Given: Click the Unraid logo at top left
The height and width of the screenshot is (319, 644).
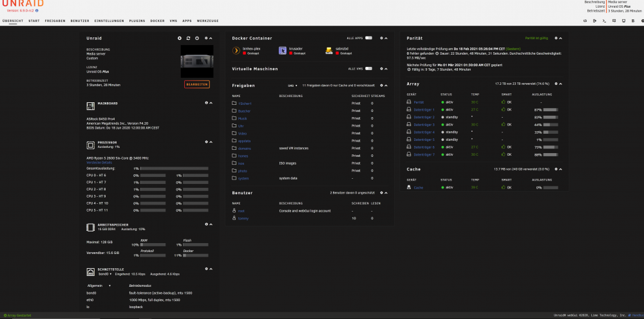Looking at the screenshot, I should click(23, 3).
